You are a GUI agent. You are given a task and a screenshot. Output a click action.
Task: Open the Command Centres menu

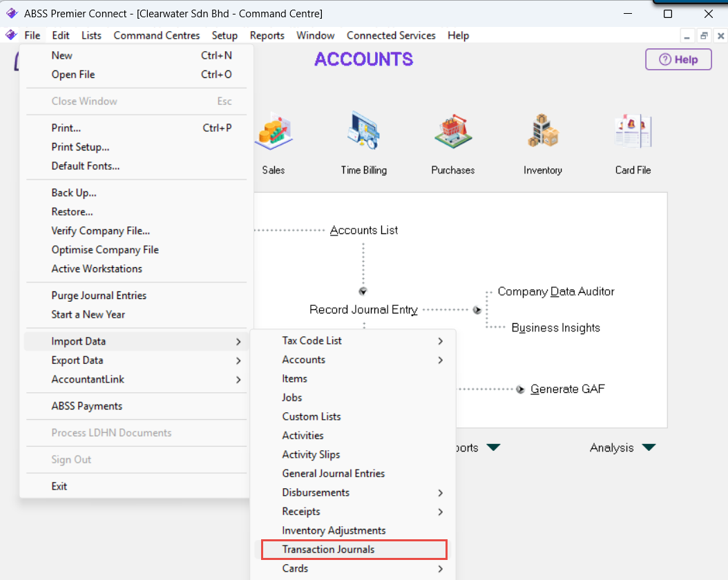[x=157, y=35]
